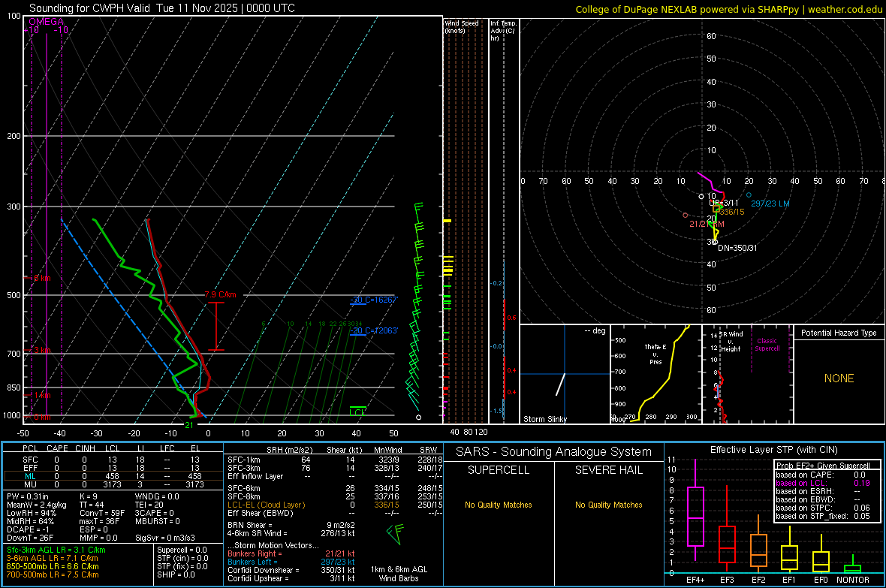Viewport: 886px width, 588px height.
Task: Click the -20 C=12063' height label
Action: point(374,330)
